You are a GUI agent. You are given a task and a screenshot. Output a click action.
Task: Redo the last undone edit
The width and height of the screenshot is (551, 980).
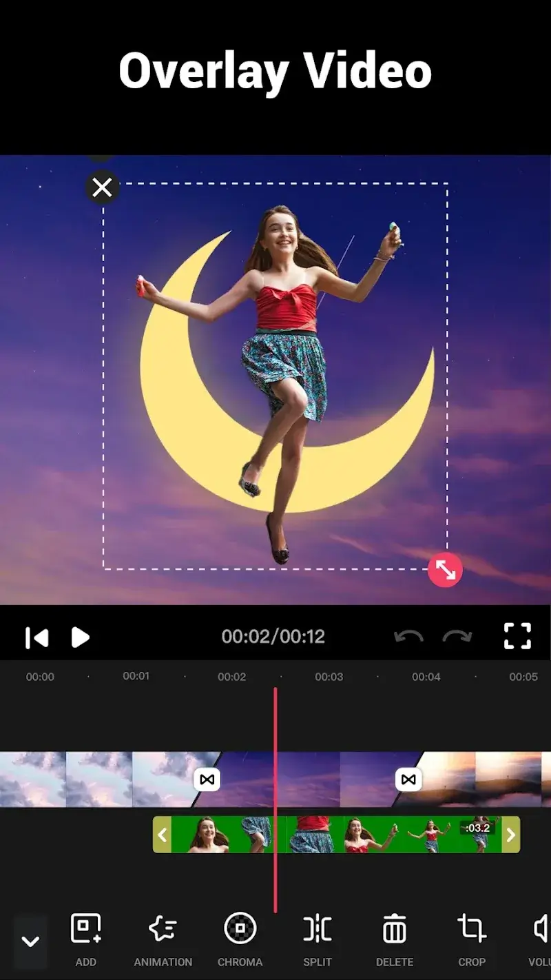click(457, 636)
